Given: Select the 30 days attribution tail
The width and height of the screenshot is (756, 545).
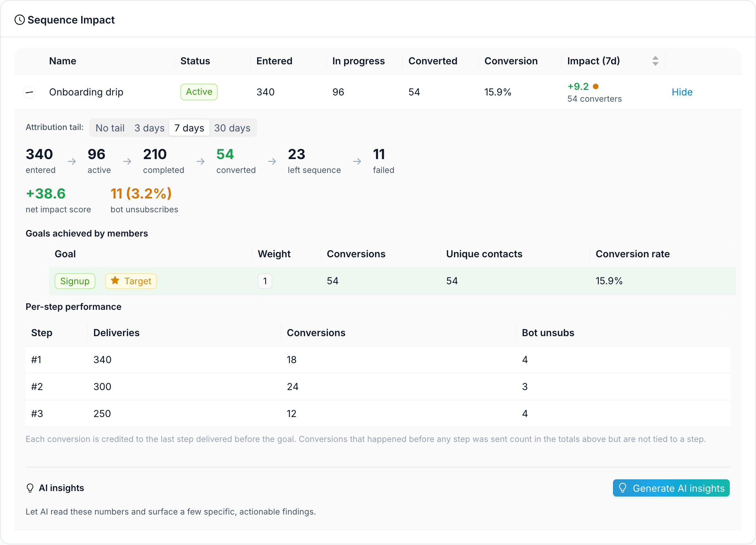Looking at the screenshot, I should 232,128.
